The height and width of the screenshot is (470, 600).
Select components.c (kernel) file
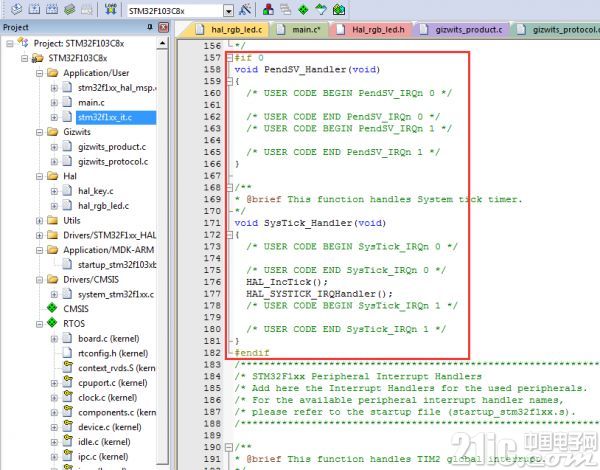pyautogui.click(x=117, y=413)
